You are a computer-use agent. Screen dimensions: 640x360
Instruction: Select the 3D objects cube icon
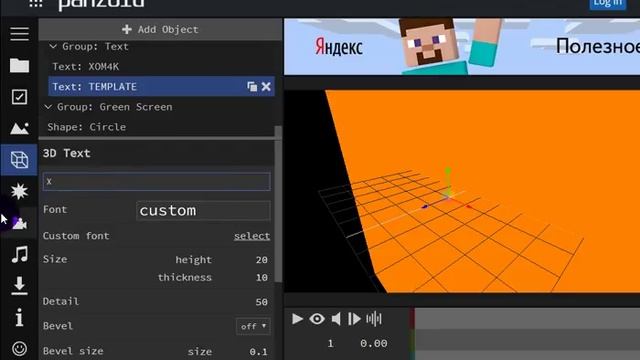point(19,160)
